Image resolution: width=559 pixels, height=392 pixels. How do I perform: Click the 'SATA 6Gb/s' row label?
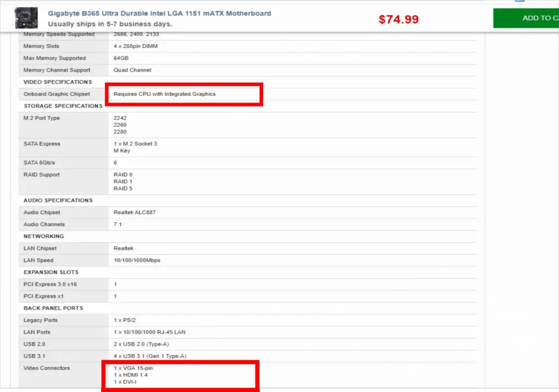point(39,163)
